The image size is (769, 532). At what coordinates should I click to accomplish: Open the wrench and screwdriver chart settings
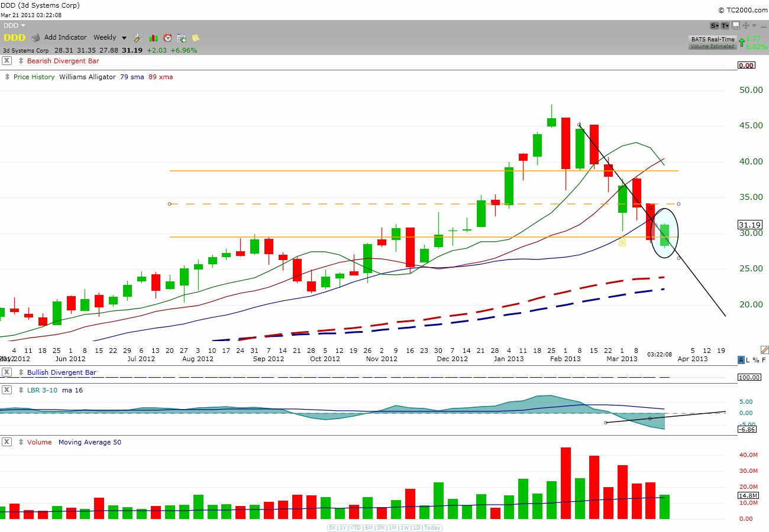coord(139,38)
